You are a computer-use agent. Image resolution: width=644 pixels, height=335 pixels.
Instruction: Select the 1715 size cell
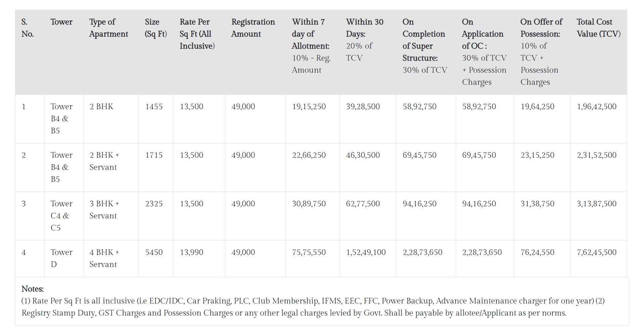pyautogui.click(x=154, y=155)
